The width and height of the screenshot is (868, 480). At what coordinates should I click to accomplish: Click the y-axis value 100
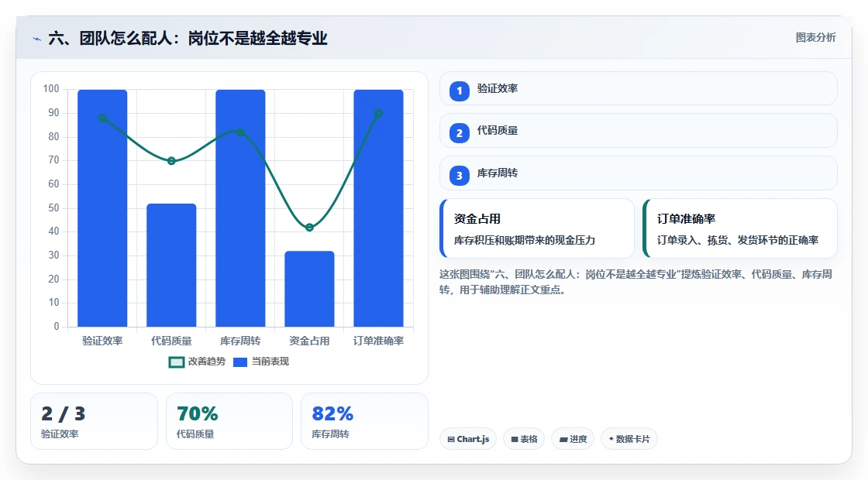(51, 88)
